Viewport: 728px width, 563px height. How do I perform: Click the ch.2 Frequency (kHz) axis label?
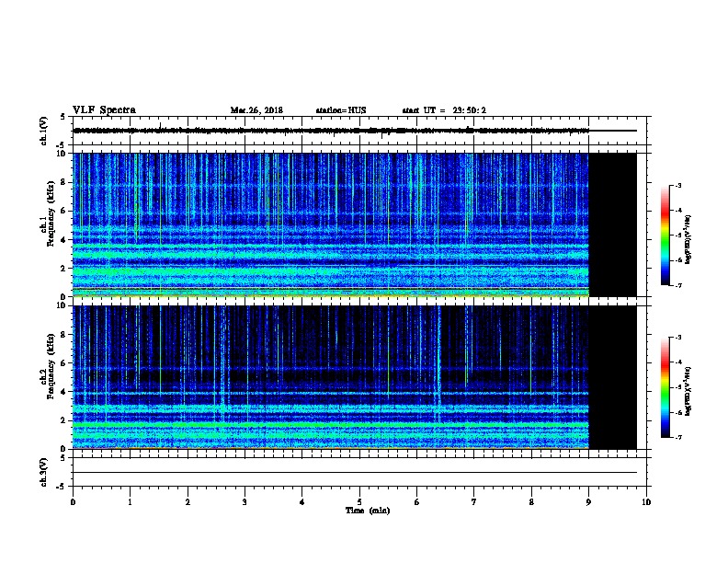(x=47, y=366)
